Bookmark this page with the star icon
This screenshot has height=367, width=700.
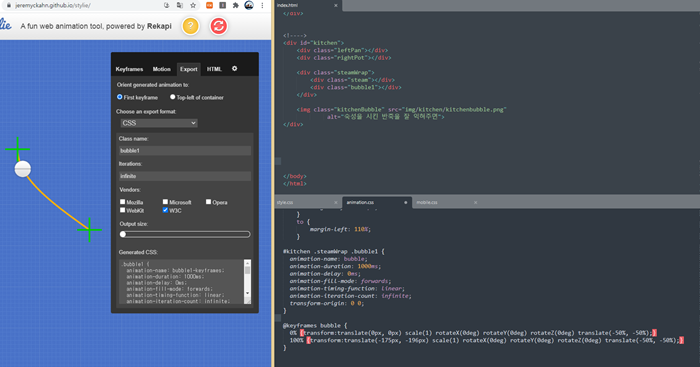click(x=193, y=5)
